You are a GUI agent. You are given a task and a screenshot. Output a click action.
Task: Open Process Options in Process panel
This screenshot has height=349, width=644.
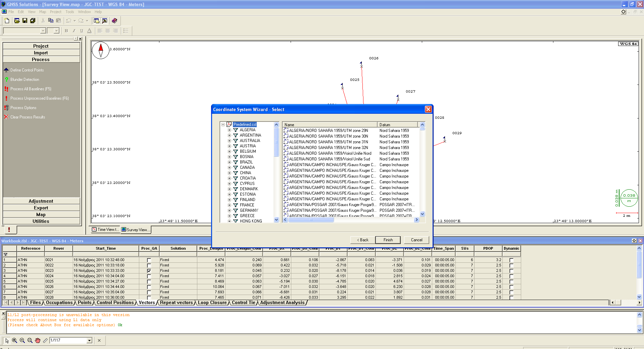23,108
